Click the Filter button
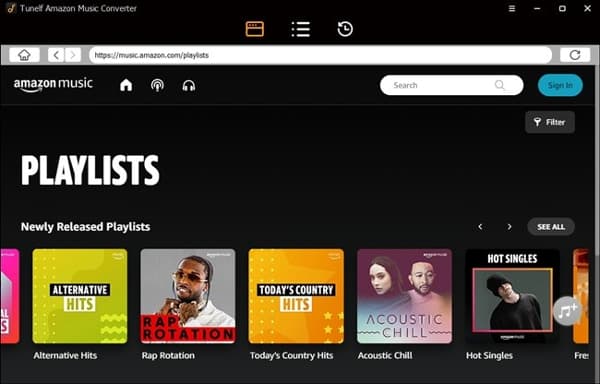Screen dimensions: 600x384 (550, 122)
